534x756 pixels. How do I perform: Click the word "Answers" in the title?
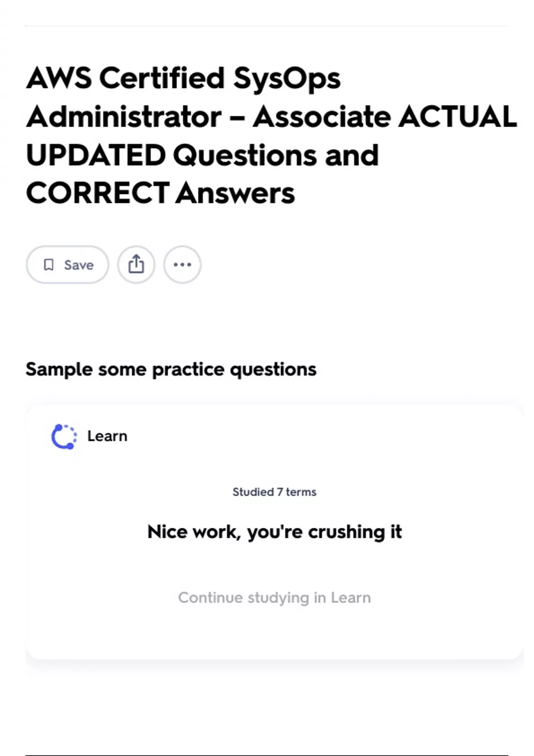point(235,193)
